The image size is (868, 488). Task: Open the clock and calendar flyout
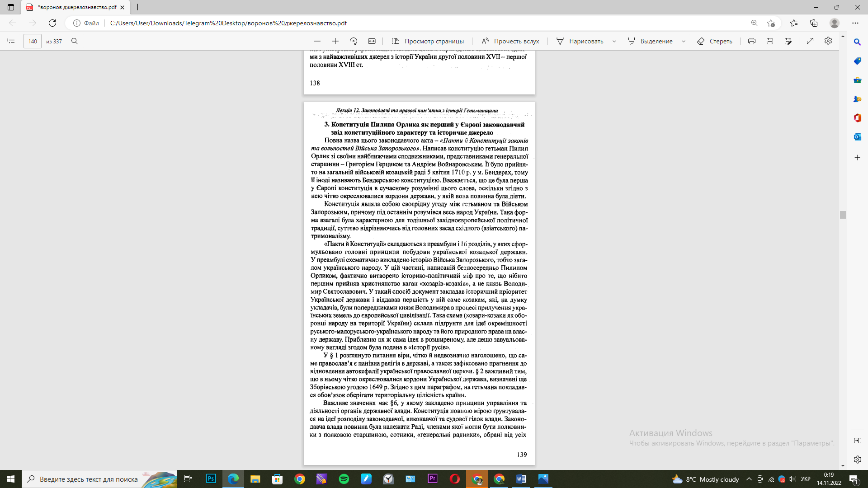tap(829, 479)
